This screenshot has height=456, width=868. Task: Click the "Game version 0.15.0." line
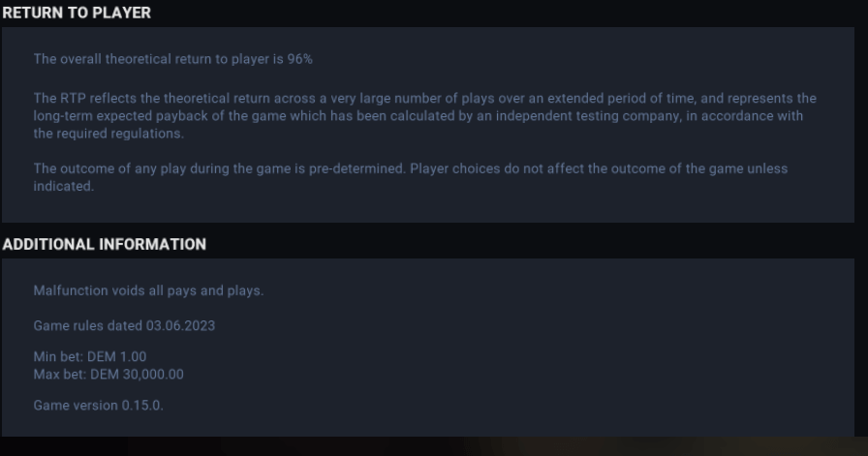point(98,406)
